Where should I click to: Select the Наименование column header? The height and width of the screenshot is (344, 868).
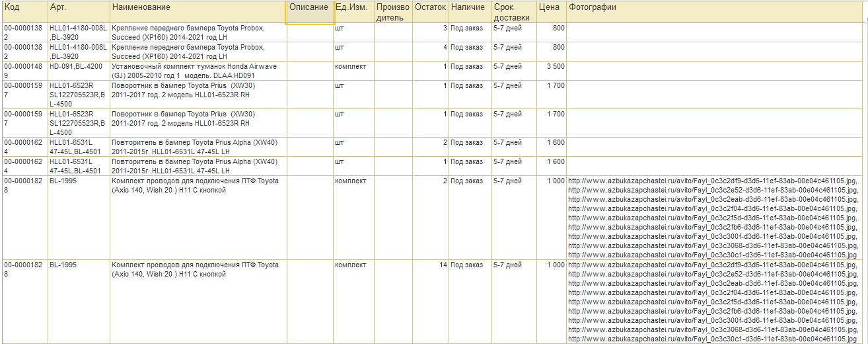click(x=197, y=12)
